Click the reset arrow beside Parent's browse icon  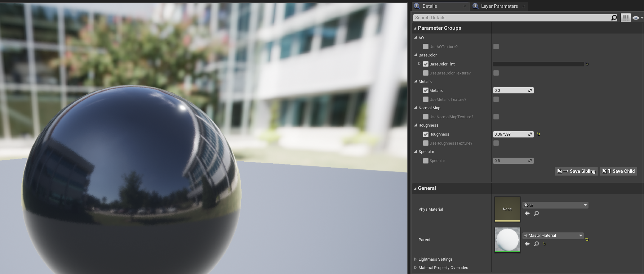pyautogui.click(x=544, y=244)
